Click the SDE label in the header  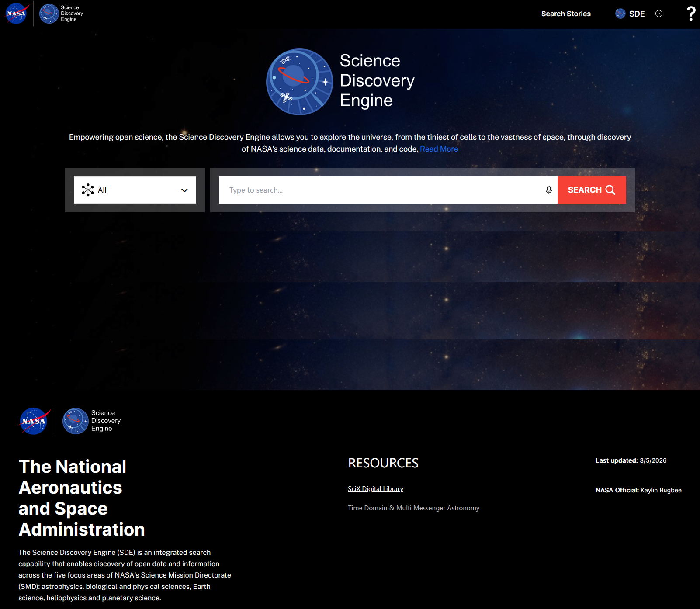pyautogui.click(x=637, y=14)
